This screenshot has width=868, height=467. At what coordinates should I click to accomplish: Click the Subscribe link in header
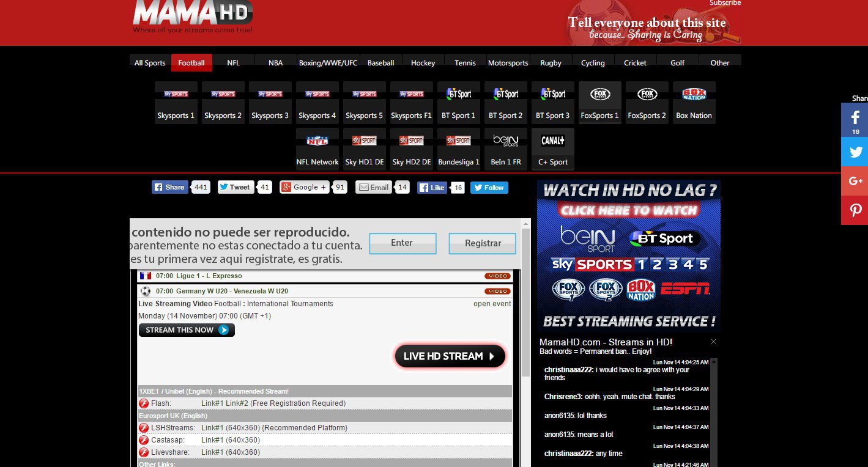point(725,3)
